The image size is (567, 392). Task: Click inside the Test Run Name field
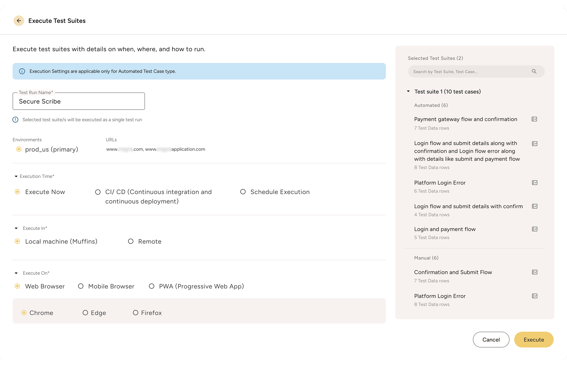coord(78,101)
